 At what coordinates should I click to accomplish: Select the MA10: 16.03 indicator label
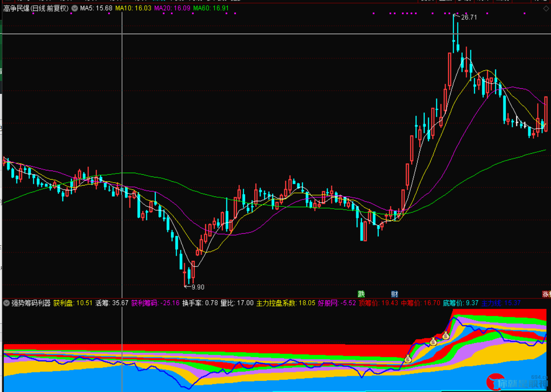[134, 8]
